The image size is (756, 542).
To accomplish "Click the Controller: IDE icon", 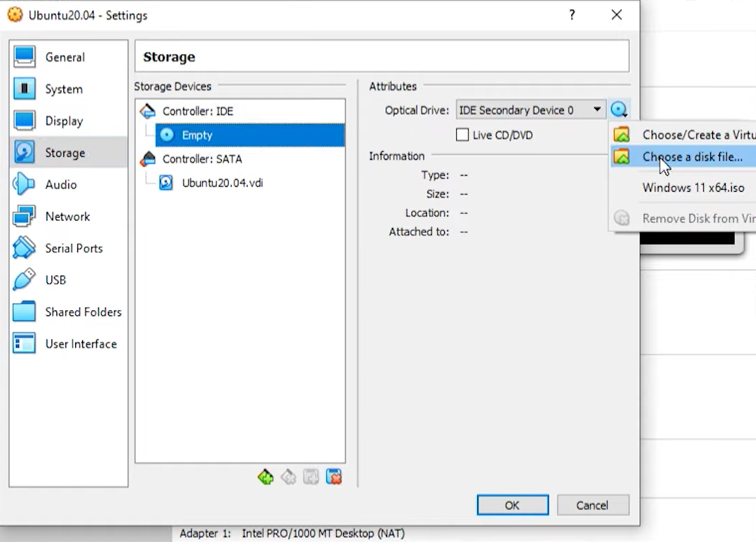I will pos(148,112).
